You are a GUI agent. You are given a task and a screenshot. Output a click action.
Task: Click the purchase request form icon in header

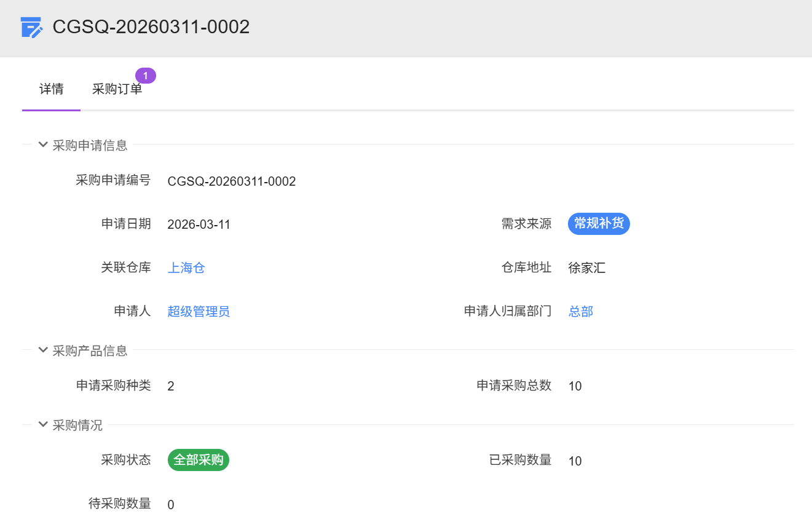[x=31, y=28]
